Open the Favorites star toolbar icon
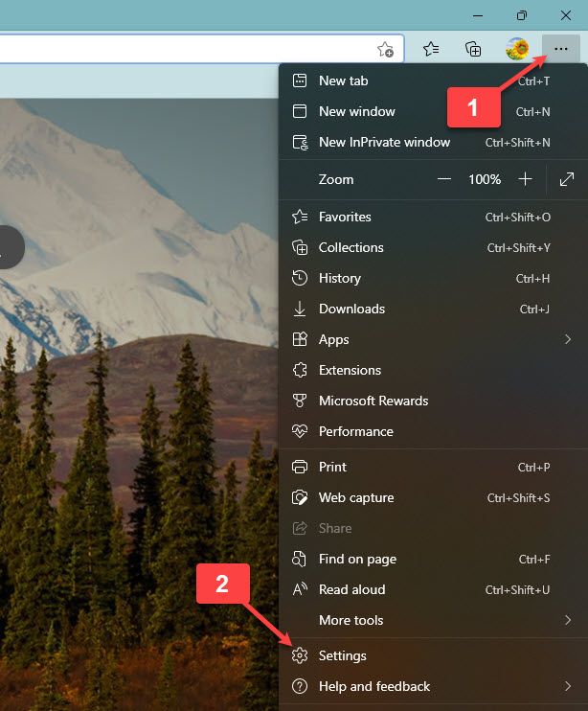This screenshot has height=711, width=588. (432, 49)
